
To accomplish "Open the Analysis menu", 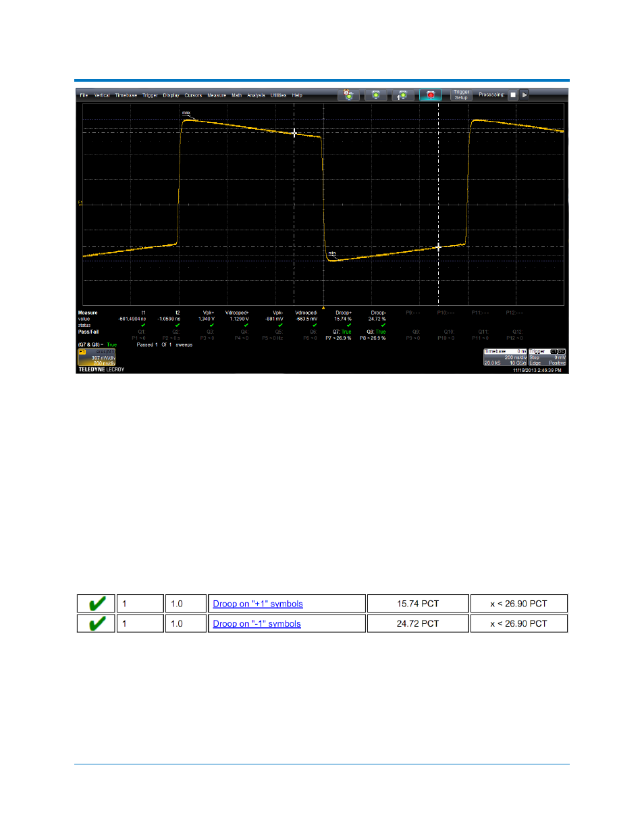I will pos(257,95).
